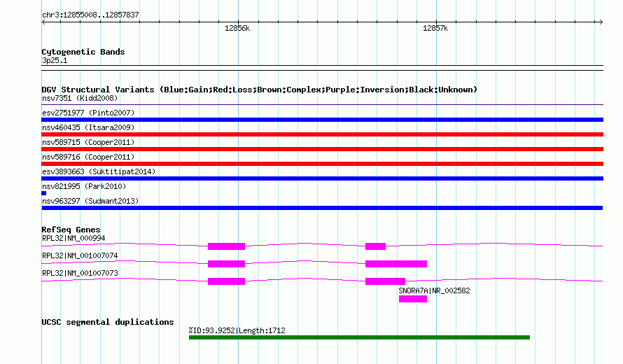Select the red loss bar for nsv460435
Image resolution: width=623 pixels, height=364 pixels.
coord(322,134)
